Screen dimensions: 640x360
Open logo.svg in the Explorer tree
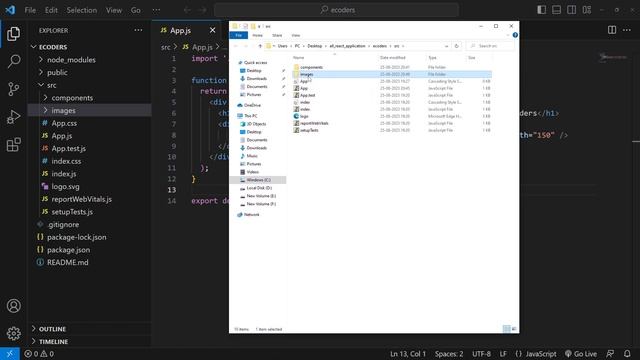(x=90, y=186)
